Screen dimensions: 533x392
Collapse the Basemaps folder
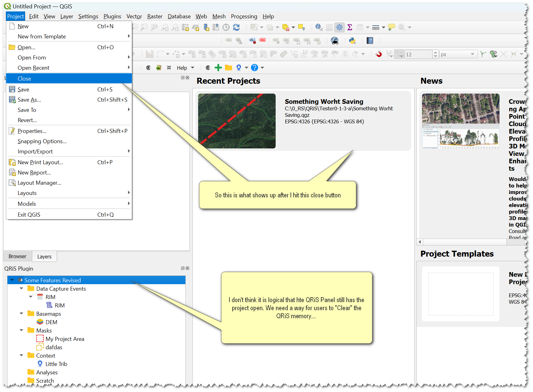click(x=21, y=314)
